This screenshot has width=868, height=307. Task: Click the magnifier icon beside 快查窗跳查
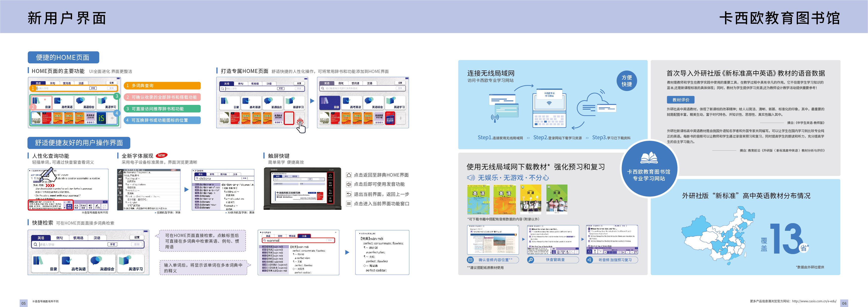530,260
